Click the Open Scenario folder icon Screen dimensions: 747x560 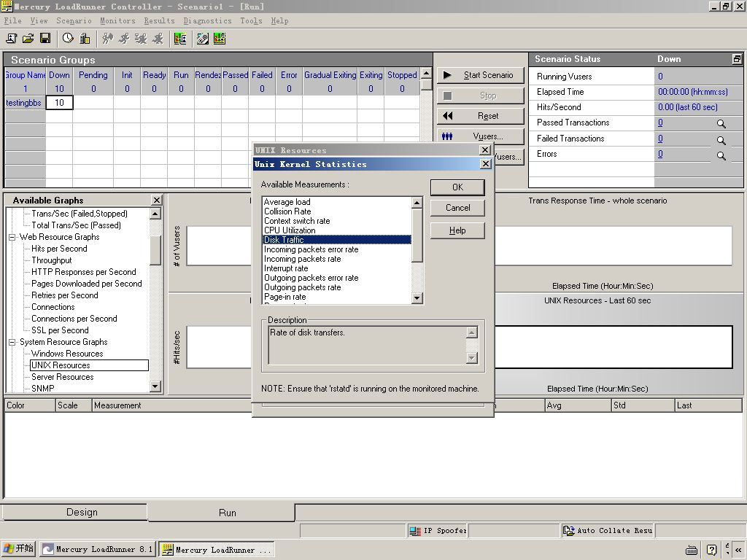(28, 39)
